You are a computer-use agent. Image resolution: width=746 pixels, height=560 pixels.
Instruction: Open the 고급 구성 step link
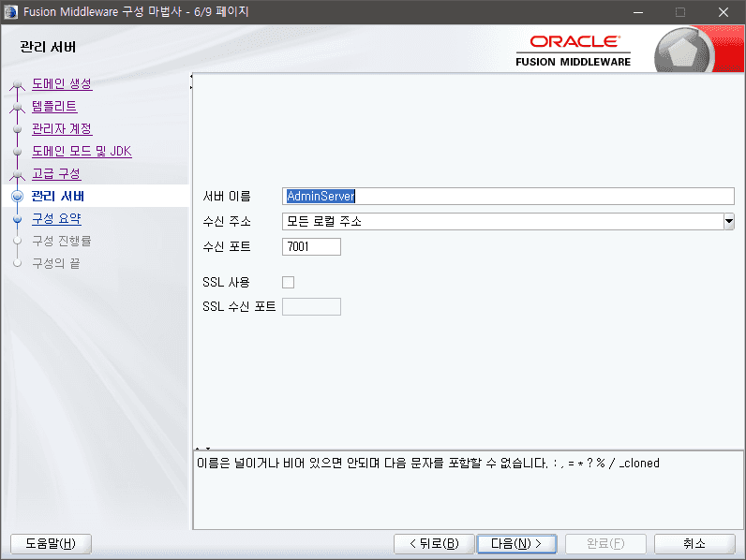pos(56,173)
